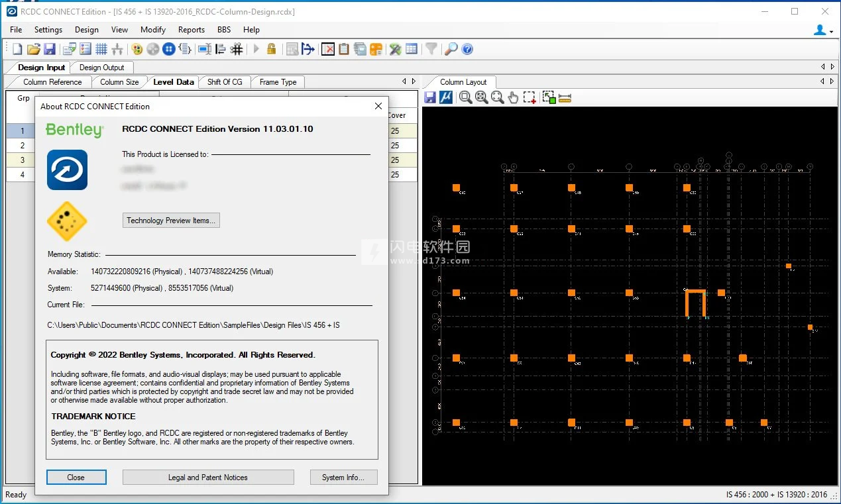Save the project with main toolbar floppy icon
This screenshot has width=841, height=504.
(x=49, y=49)
